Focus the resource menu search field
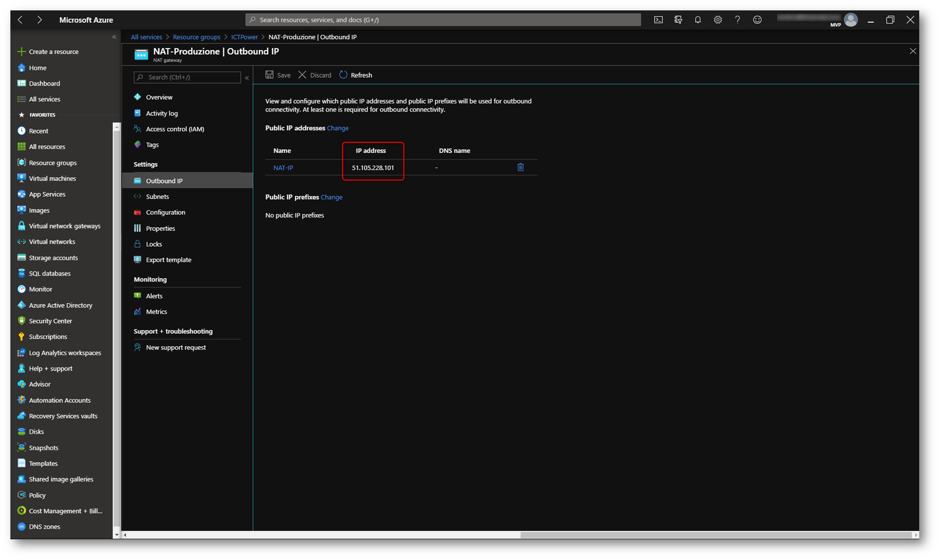940x560 pixels. click(187, 77)
